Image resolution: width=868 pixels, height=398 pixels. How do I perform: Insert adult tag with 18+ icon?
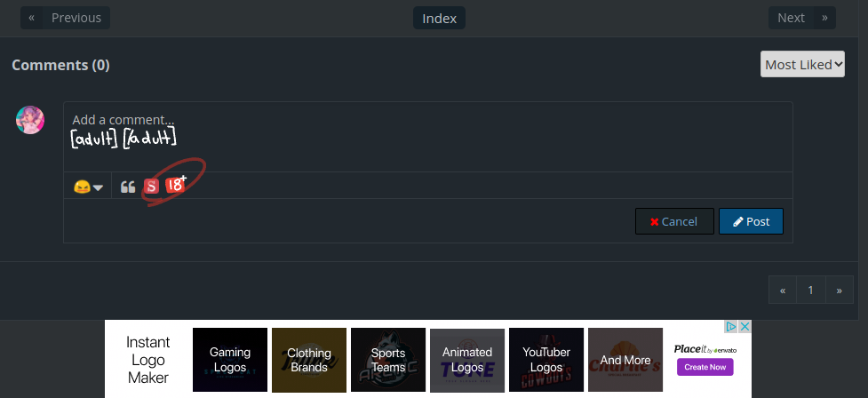click(176, 185)
